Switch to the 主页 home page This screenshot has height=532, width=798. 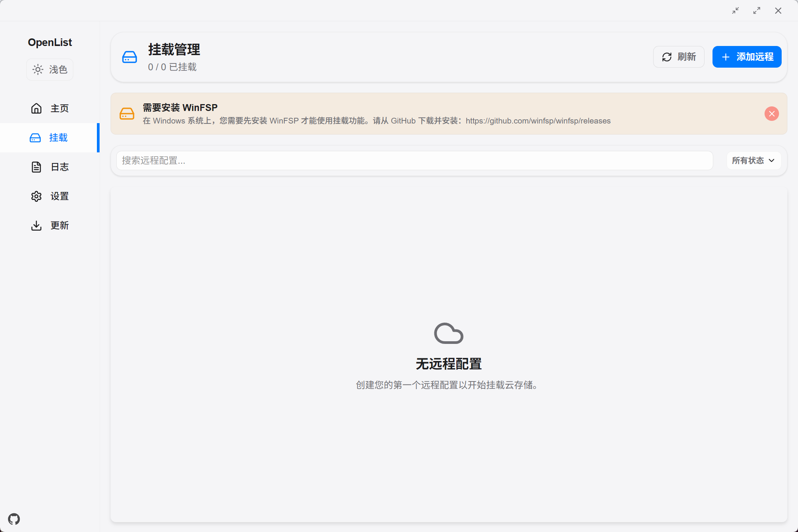(x=60, y=109)
